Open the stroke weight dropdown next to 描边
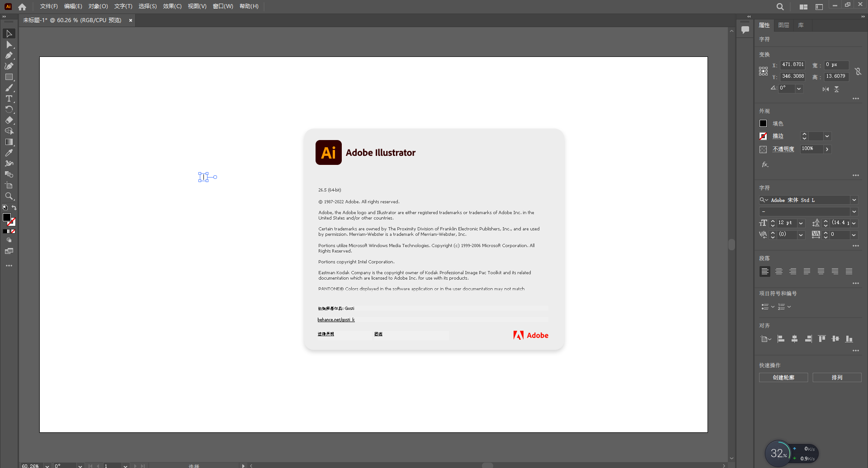The height and width of the screenshot is (468, 868). point(828,136)
